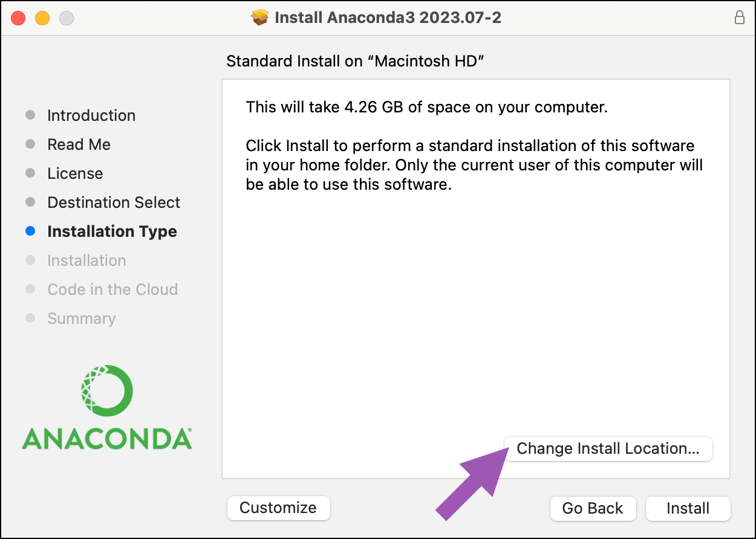Start installation with Install button

688,508
